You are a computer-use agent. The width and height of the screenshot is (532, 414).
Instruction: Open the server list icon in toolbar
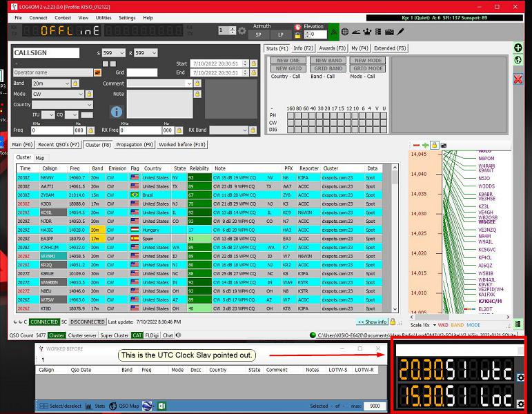378,32
